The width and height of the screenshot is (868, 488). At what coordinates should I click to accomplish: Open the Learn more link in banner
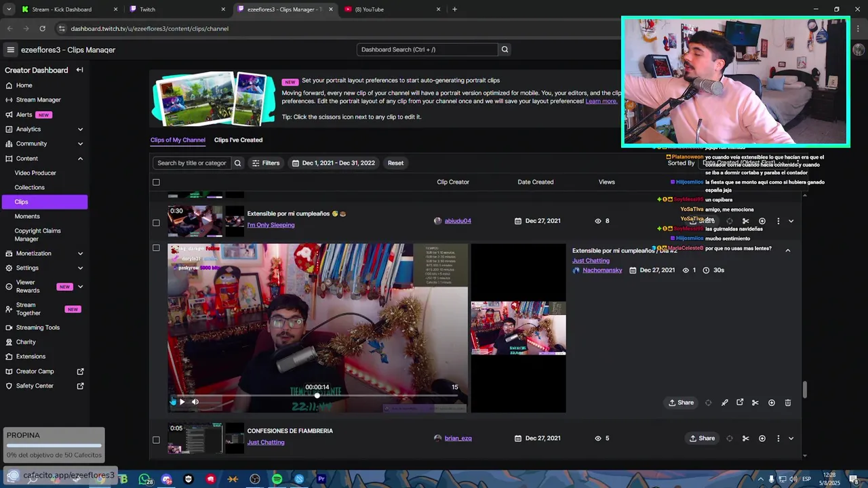pos(601,101)
